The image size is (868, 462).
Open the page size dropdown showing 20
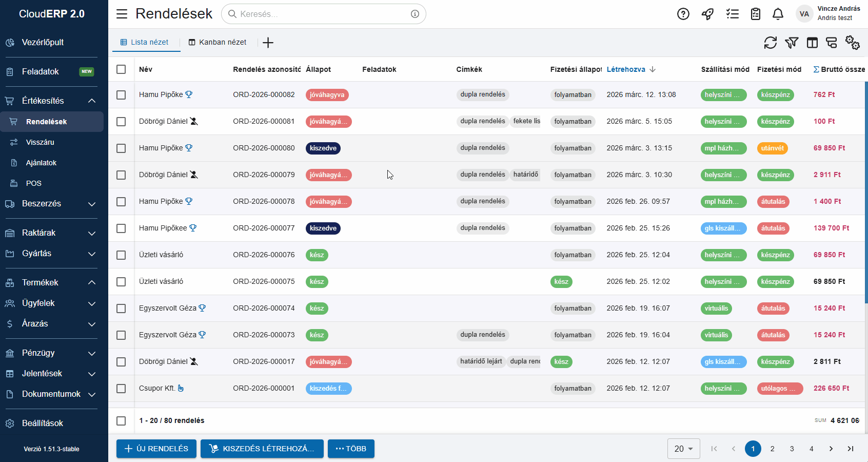tap(683, 449)
